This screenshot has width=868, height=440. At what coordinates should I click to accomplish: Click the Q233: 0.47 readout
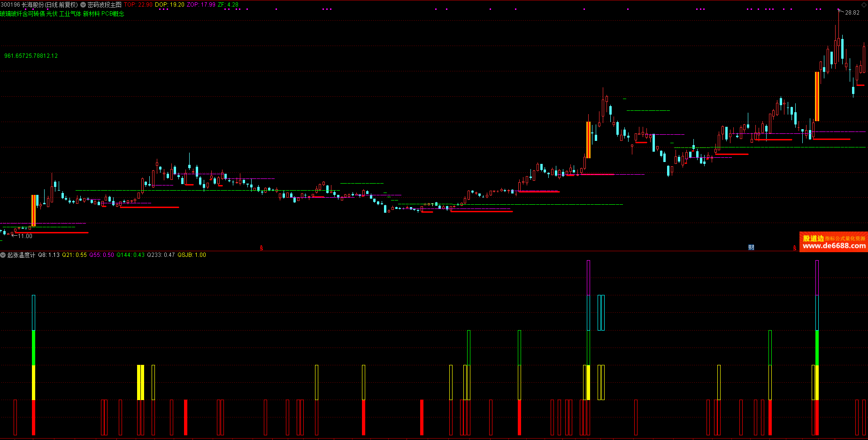(161, 255)
